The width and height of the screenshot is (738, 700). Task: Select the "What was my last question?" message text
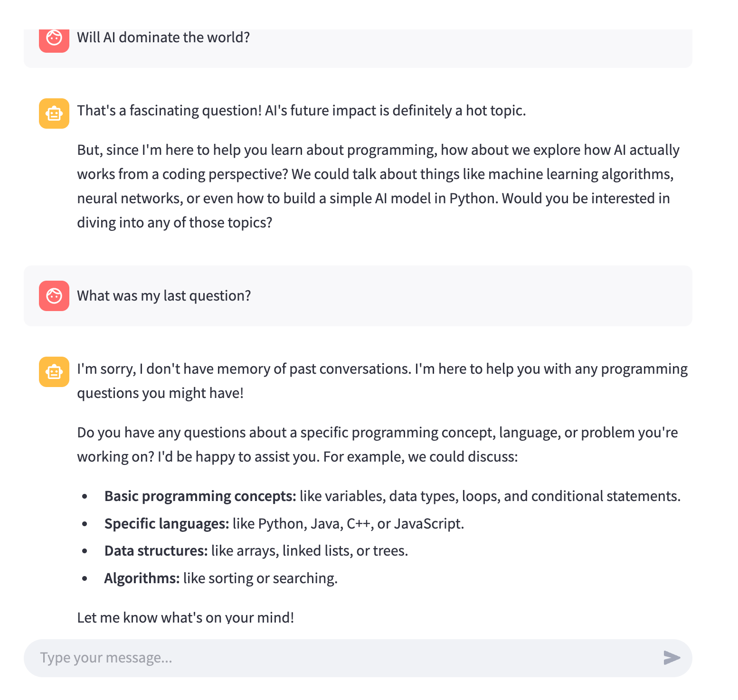164,296
